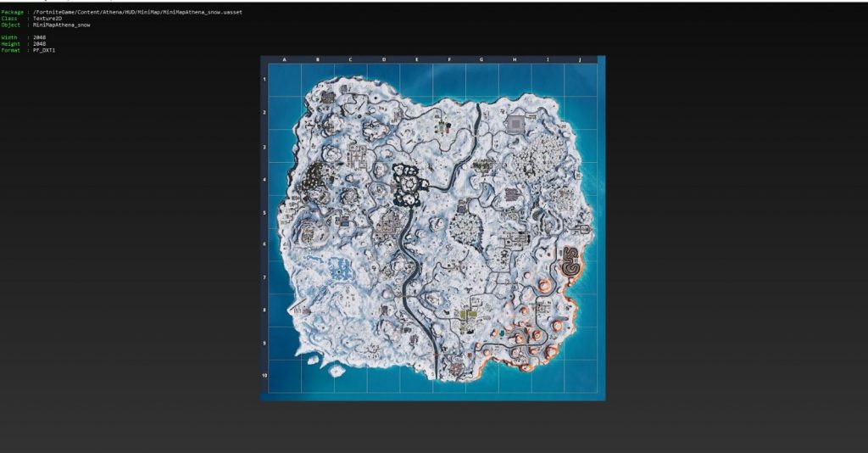The image size is (868, 453).
Task: Click the Package label
Action: [11, 12]
